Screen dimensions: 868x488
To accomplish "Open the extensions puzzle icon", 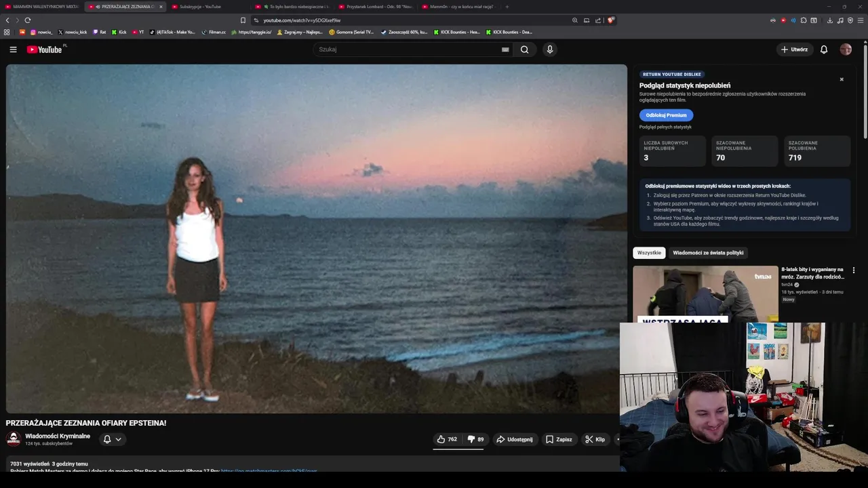I will click(804, 20).
